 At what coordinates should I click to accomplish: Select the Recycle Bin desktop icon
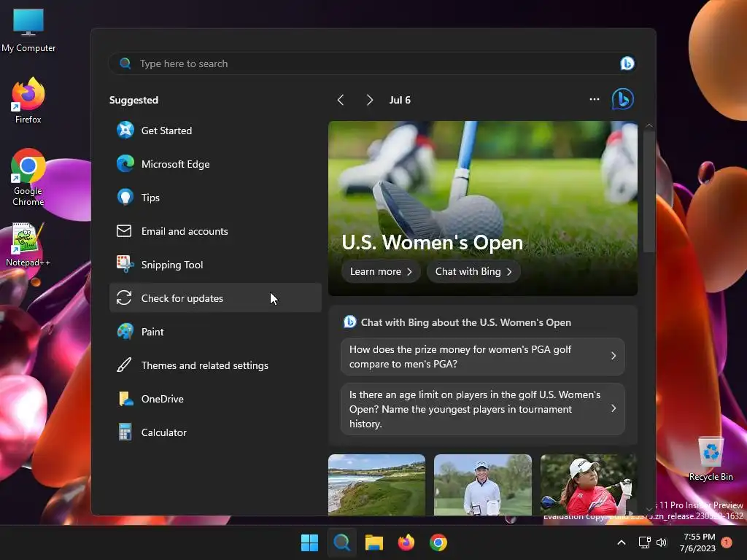click(x=711, y=459)
